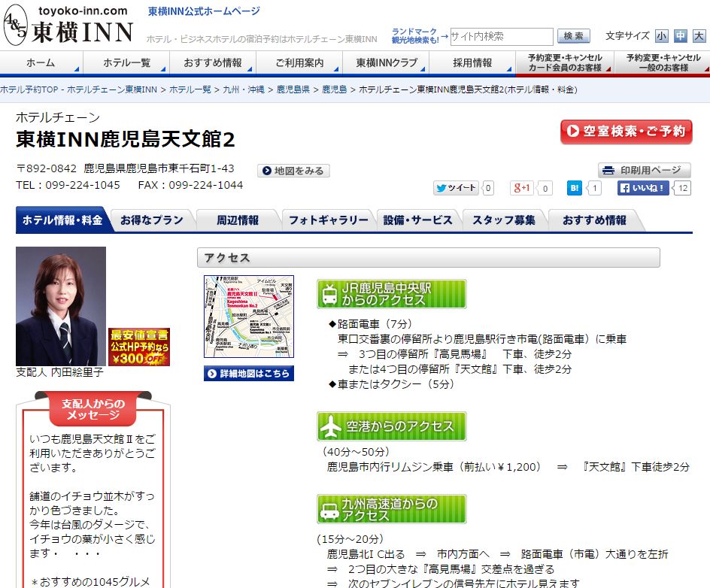Image resolution: width=710 pixels, height=588 pixels.
Task: Click the アクセス section header
Action: point(429,258)
